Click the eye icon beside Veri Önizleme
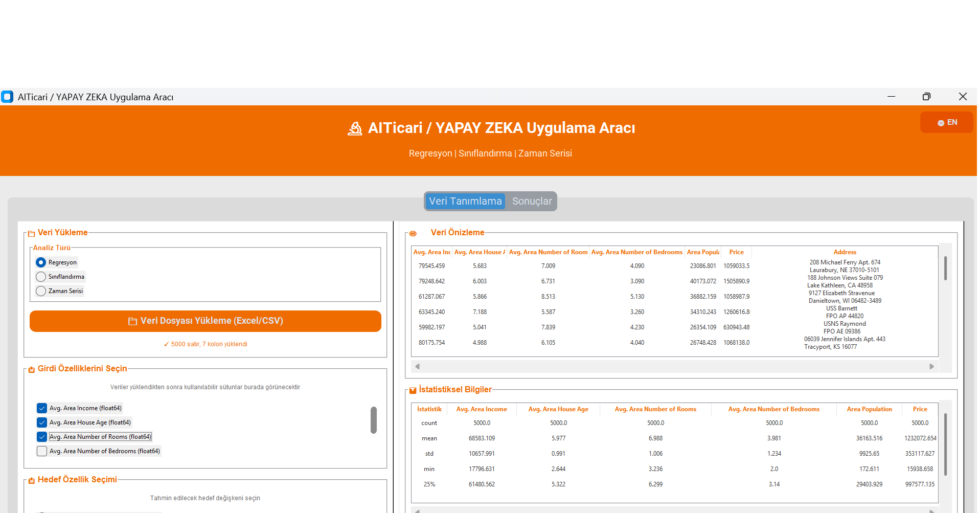Image resolution: width=980 pixels, height=513 pixels. [x=413, y=234]
